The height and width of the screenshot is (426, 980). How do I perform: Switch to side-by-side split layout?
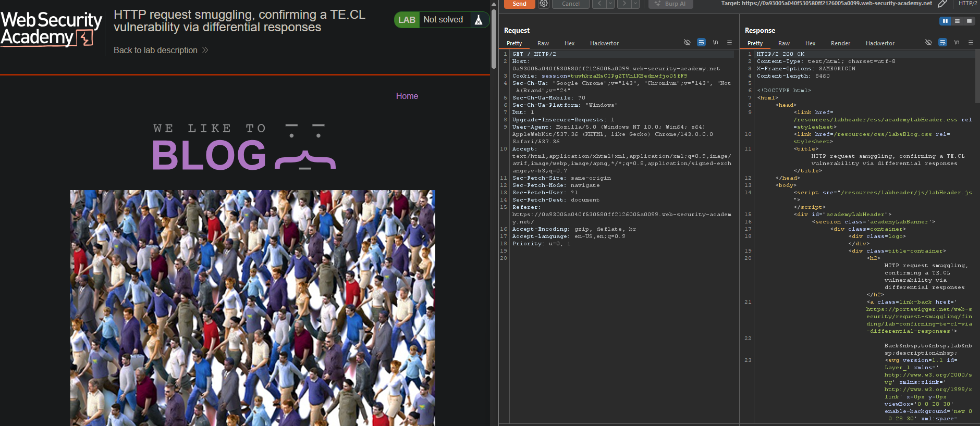[945, 21]
